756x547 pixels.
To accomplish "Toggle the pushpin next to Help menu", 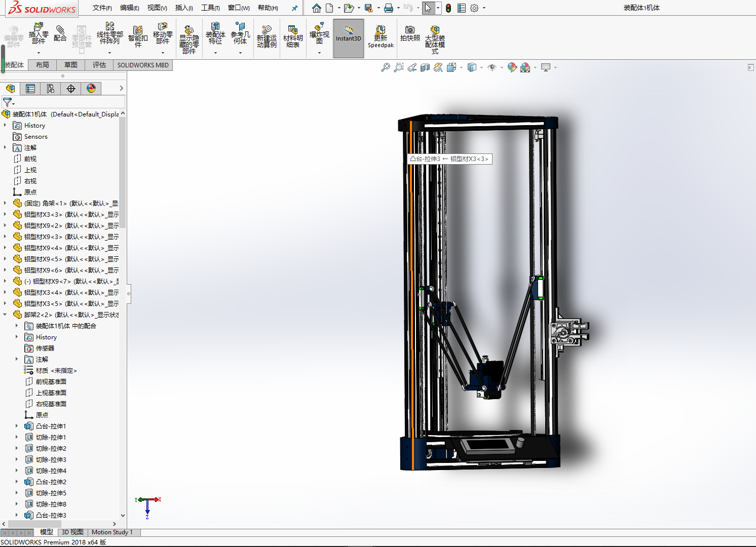I will (x=294, y=8).
